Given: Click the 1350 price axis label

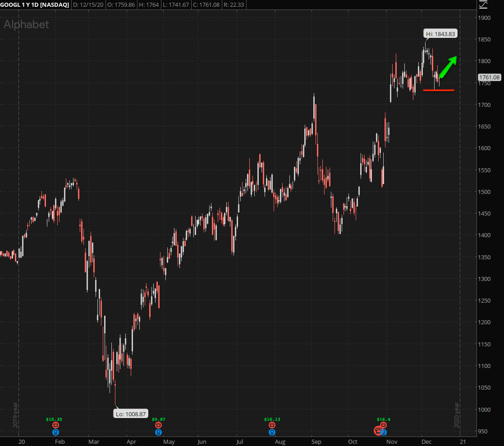Looking at the screenshot, I should (484, 257).
